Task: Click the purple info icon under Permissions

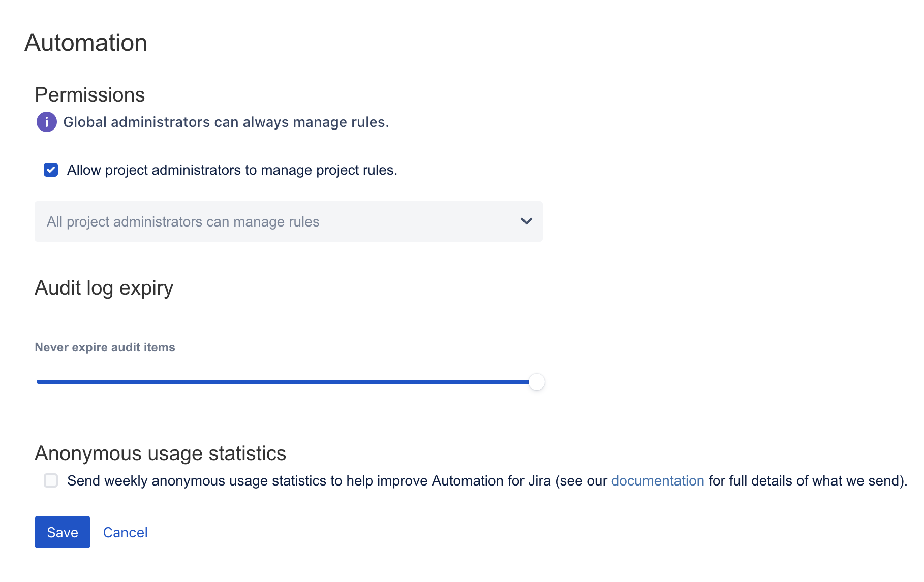Action: [46, 122]
